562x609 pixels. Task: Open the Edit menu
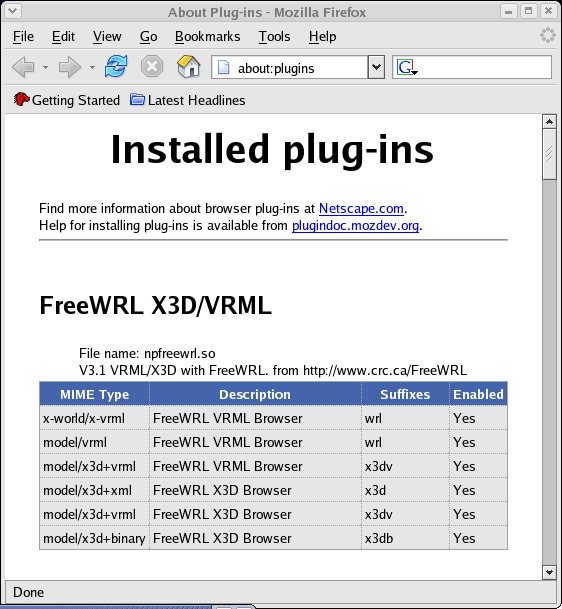click(x=63, y=37)
